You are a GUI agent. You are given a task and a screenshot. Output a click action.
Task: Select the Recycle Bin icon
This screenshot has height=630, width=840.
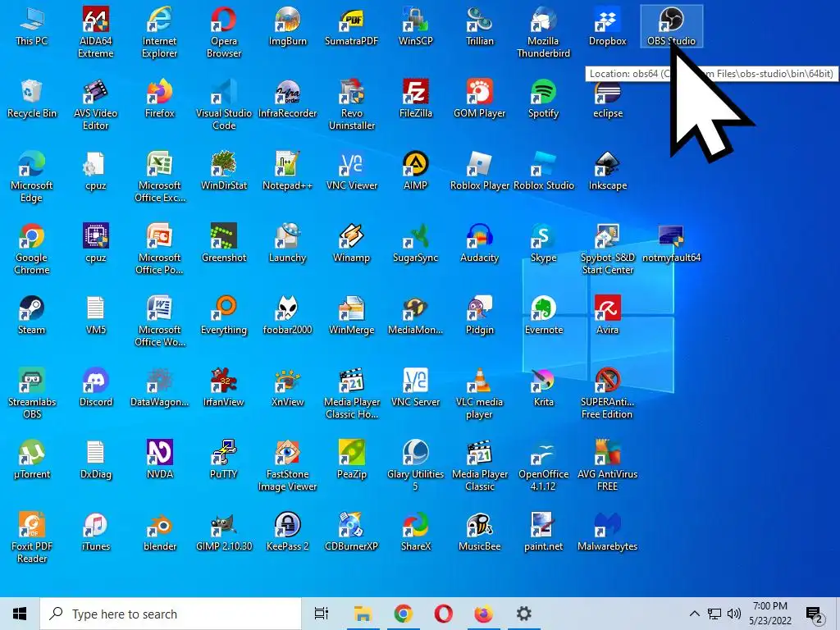(x=32, y=98)
